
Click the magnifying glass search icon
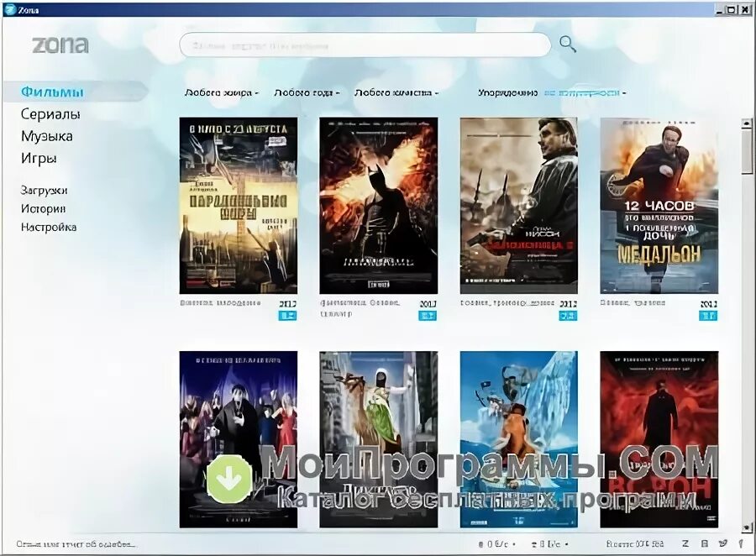[568, 45]
